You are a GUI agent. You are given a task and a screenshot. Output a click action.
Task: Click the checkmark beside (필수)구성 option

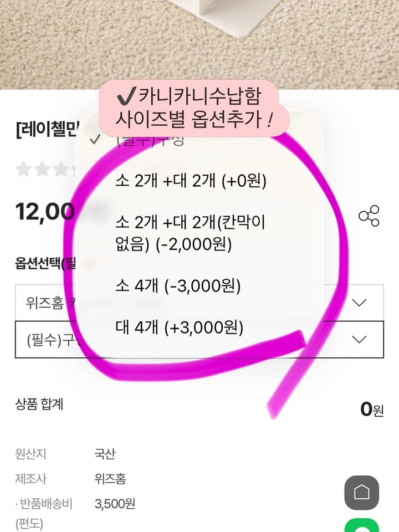pos(95,140)
